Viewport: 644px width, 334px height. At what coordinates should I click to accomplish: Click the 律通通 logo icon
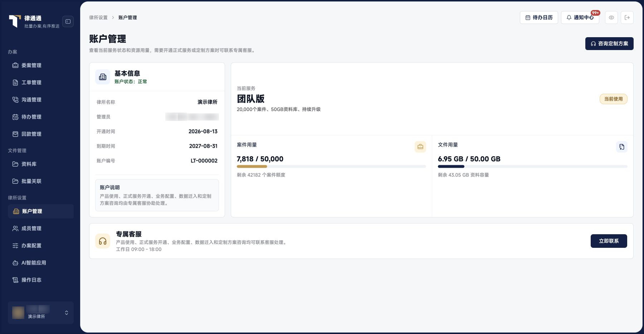[15, 21]
